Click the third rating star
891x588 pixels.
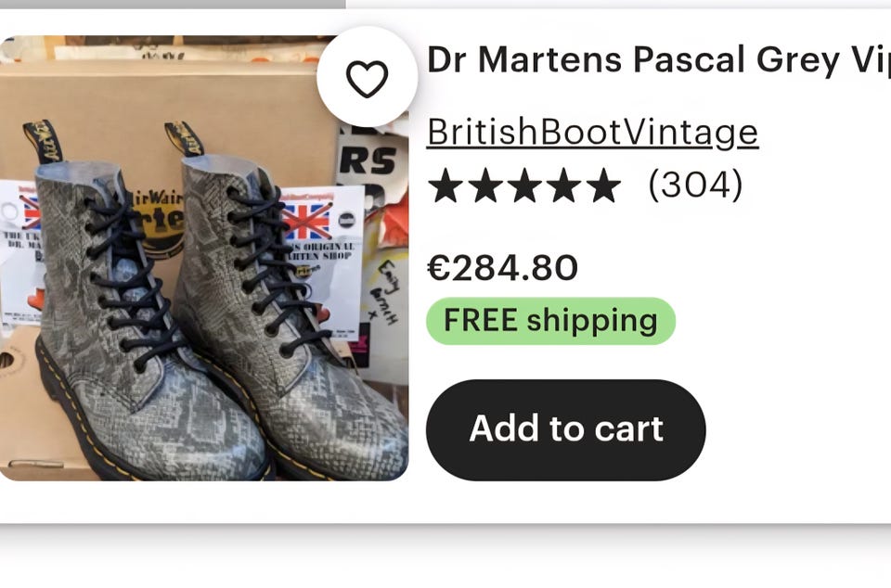coord(524,185)
